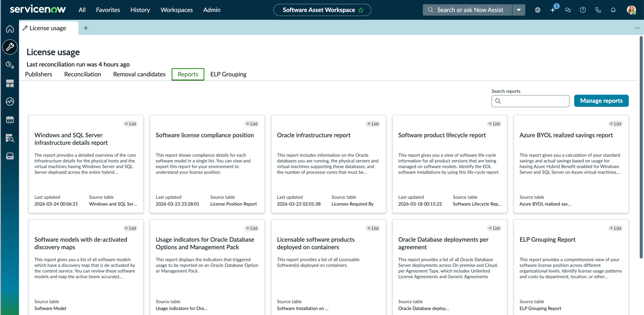This screenshot has width=644, height=315.
Task: Open the calendar sidebar icon
Action: [10, 120]
